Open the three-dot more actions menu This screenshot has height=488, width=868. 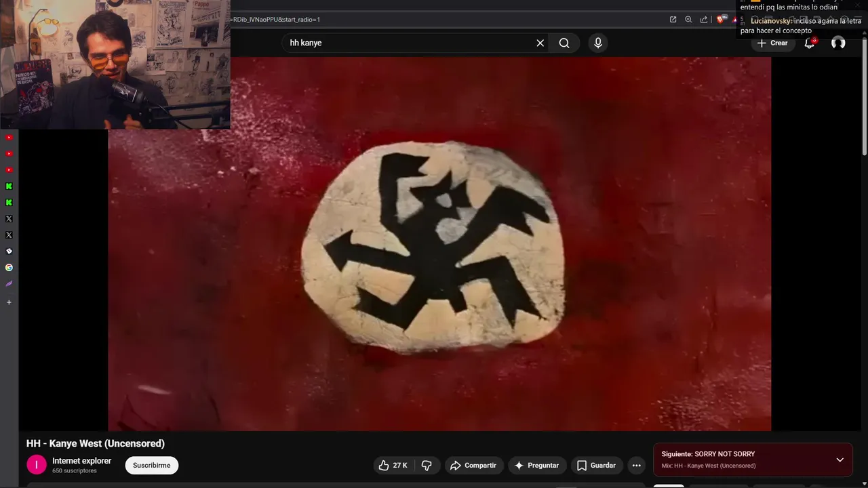(636, 466)
